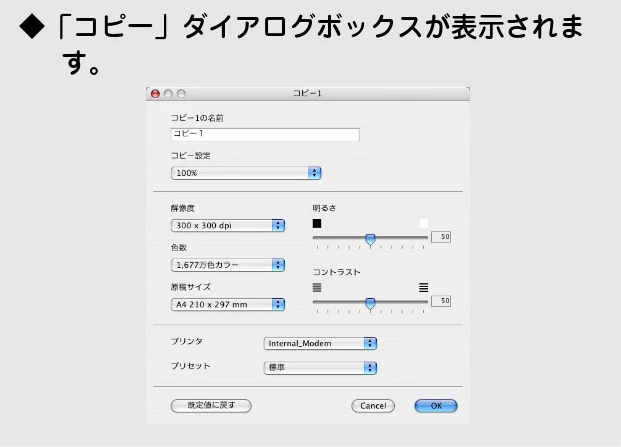Image resolution: width=621 pixels, height=447 pixels.
Task: Click the プリンタ label
Action: (187, 341)
